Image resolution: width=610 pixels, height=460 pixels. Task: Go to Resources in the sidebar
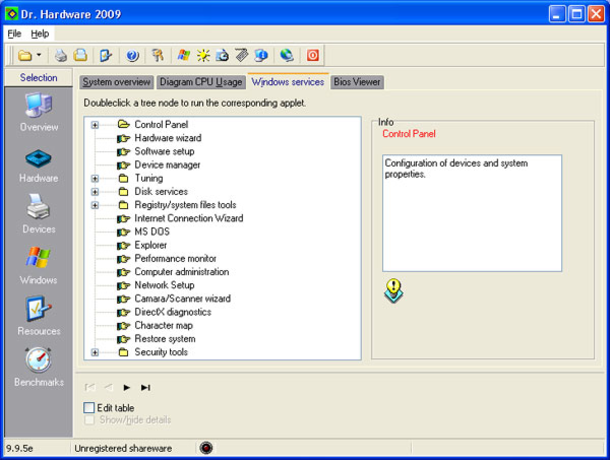(38, 315)
